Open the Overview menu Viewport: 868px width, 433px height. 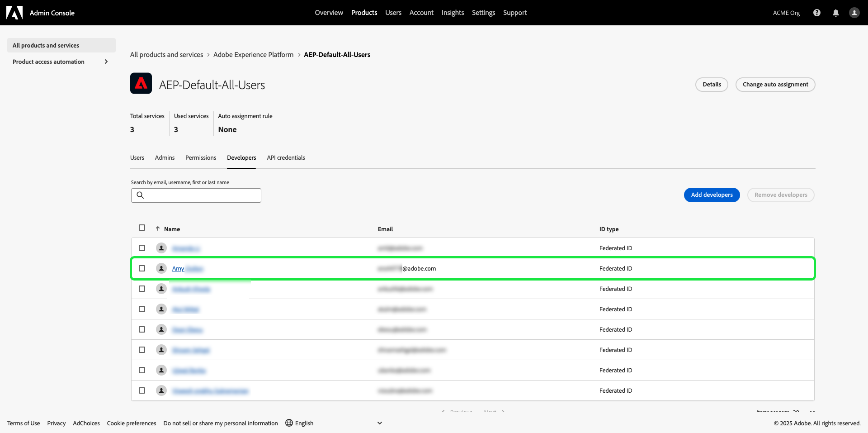pyautogui.click(x=329, y=13)
